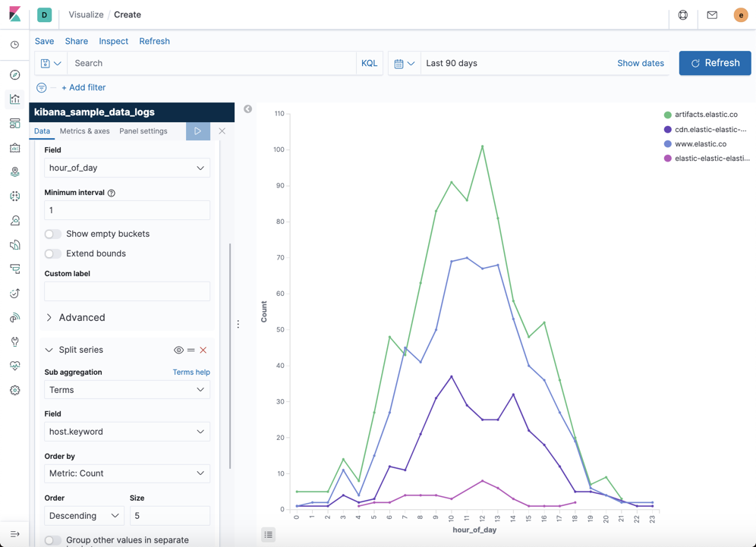
Task: Toggle Split series visibility eye icon
Action: pyautogui.click(x=178, y=350)
